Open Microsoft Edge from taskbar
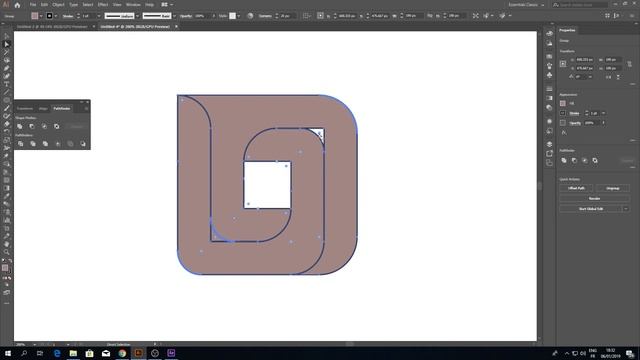 pyautogui.click(x=57, y=353)
